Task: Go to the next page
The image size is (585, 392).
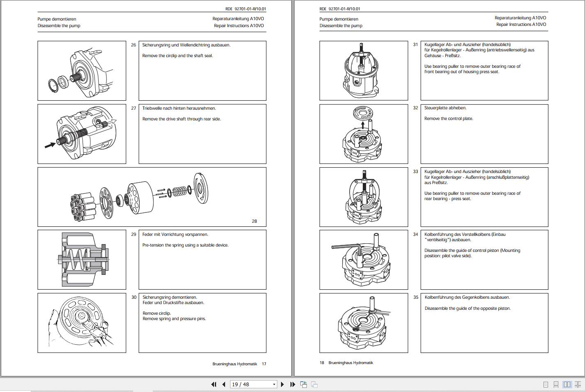Action: coord(282,384)
